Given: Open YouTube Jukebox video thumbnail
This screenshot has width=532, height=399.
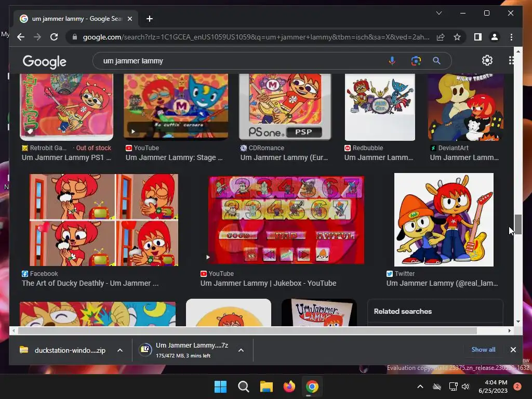Looking at the screenshot, I should click(x=286, y=220).
